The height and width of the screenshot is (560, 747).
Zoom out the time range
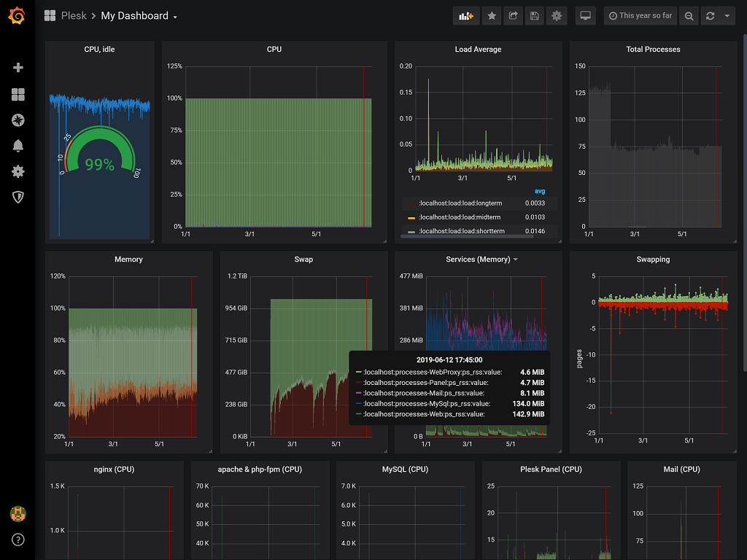pos(689,15)
